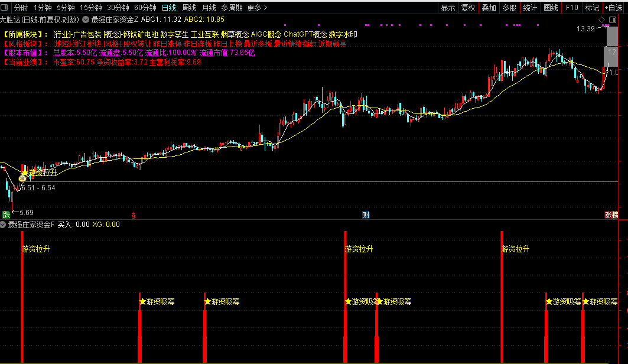The width and height of the screenshot is (628, 364).
Task: Click the 涨榜 badge at chart corner
Action: pyautogui.click(x=611, y=215)
